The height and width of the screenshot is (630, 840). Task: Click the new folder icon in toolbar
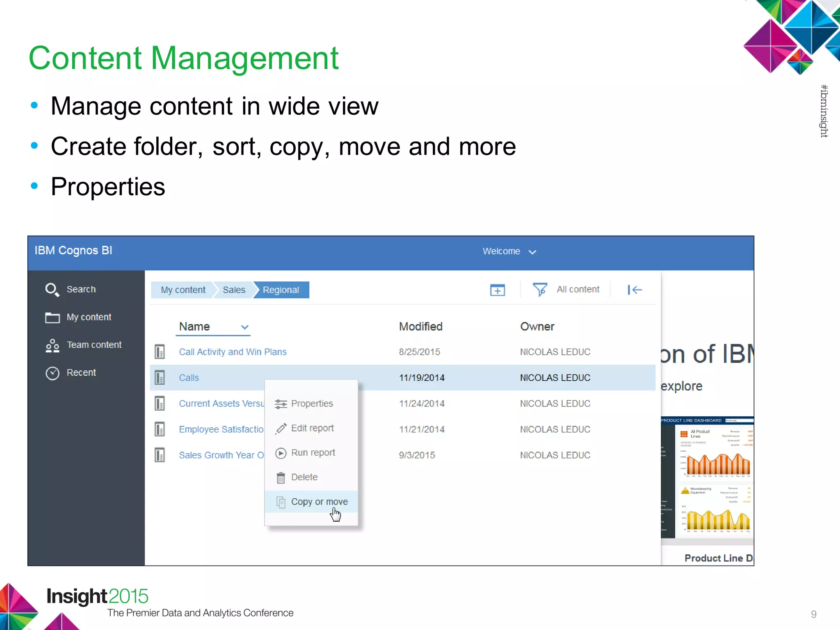[498, 290]
